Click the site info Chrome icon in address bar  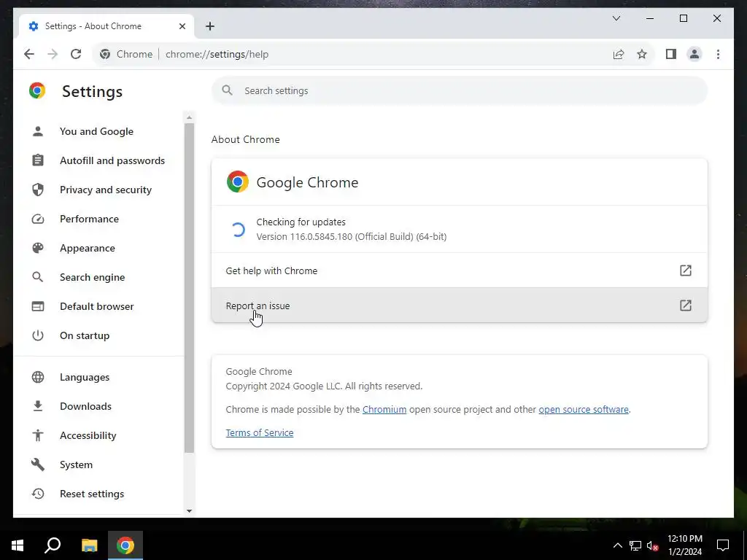tap(105, 54)
